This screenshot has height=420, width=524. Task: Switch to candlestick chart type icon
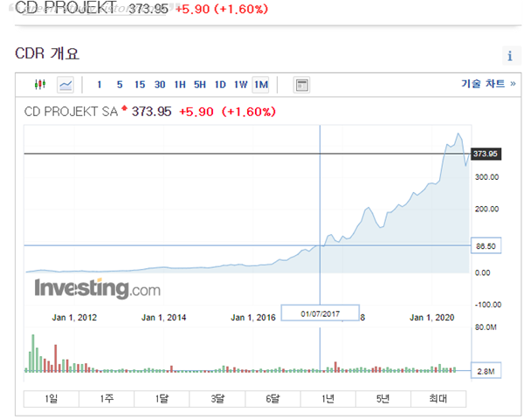tap(40, 84)
